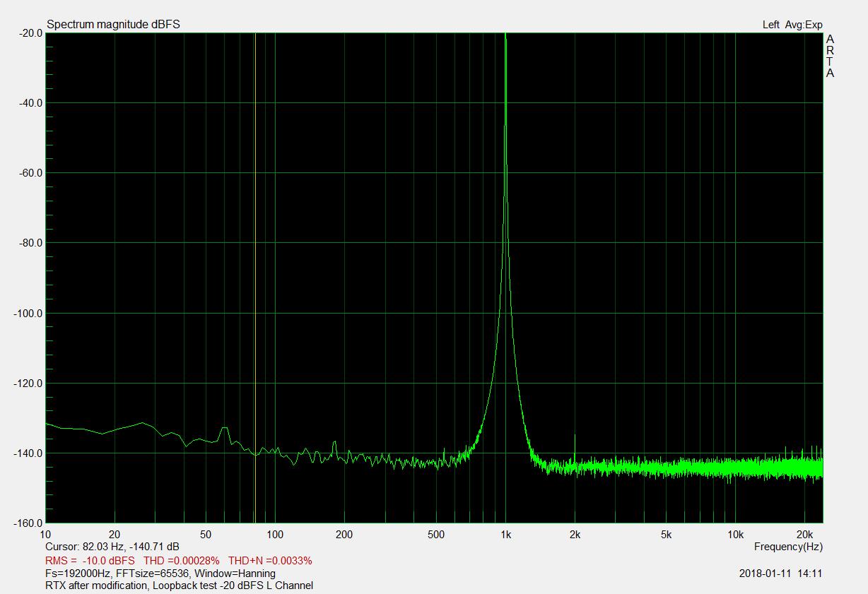Image resolution: width=868 pixels, height=594 pixels.
Task: Click the 500 frequency axis label
Action: click(436, 535)
